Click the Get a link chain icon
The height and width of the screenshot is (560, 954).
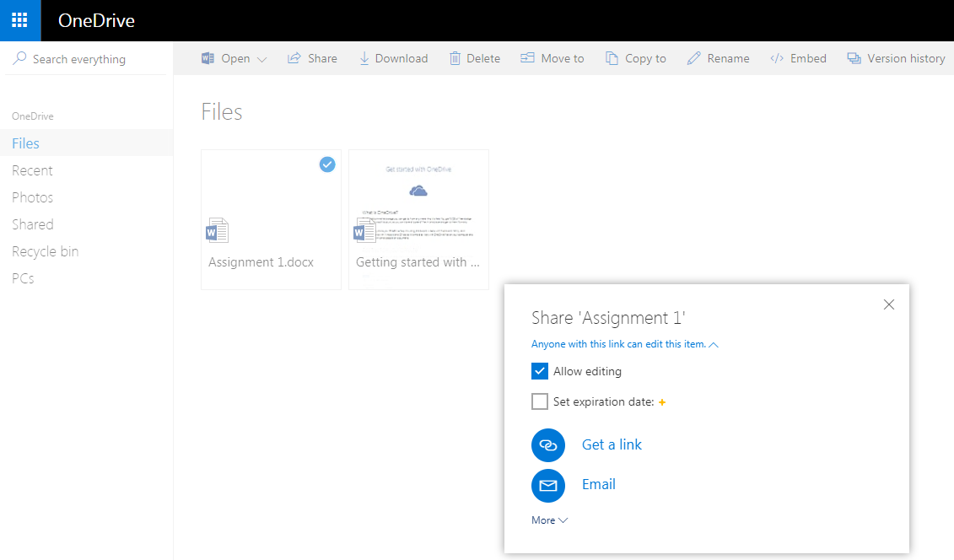548,445
